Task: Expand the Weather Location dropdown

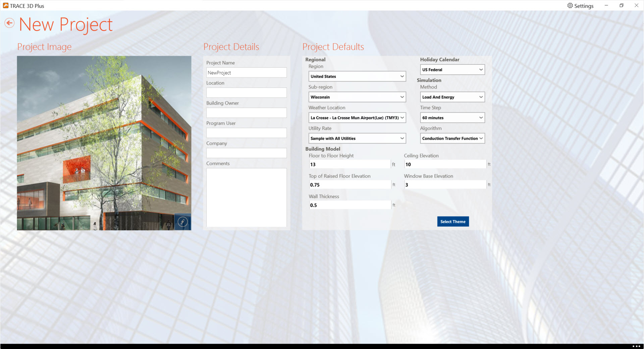Action: click(x=357, y=118)
